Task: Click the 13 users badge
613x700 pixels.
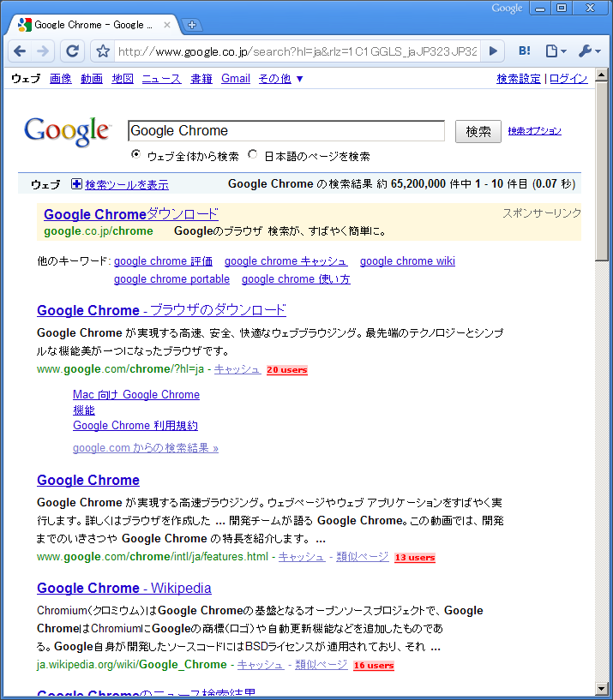Action: pos(415,557)
